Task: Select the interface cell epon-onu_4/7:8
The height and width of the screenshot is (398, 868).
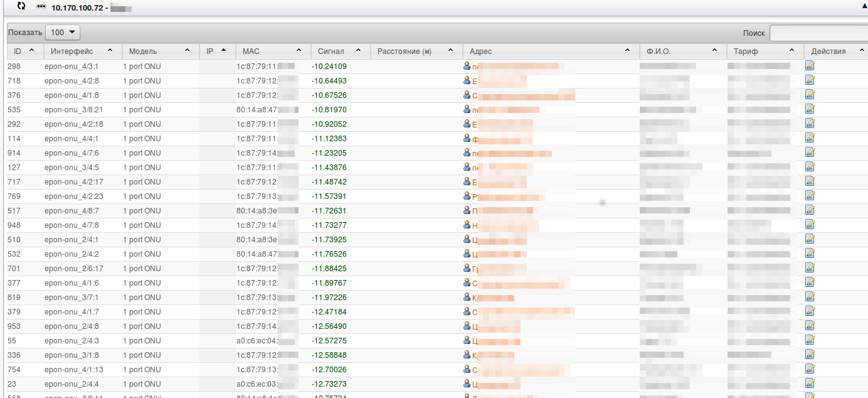Action: [x=71, y=225]
